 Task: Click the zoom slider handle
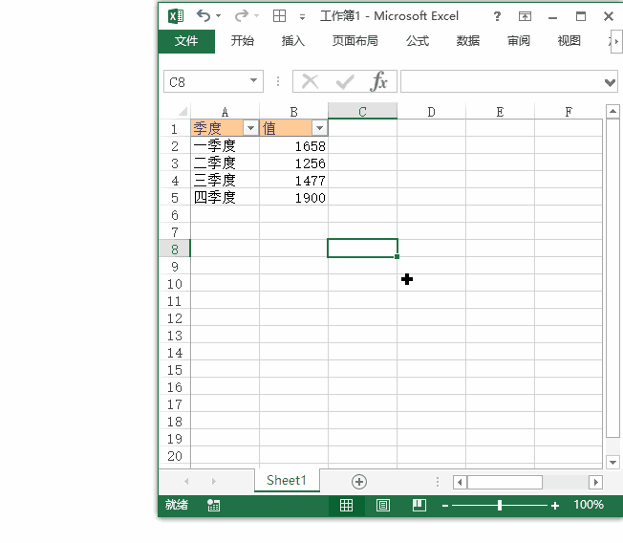pyautogui.click(x=499, y=506)
